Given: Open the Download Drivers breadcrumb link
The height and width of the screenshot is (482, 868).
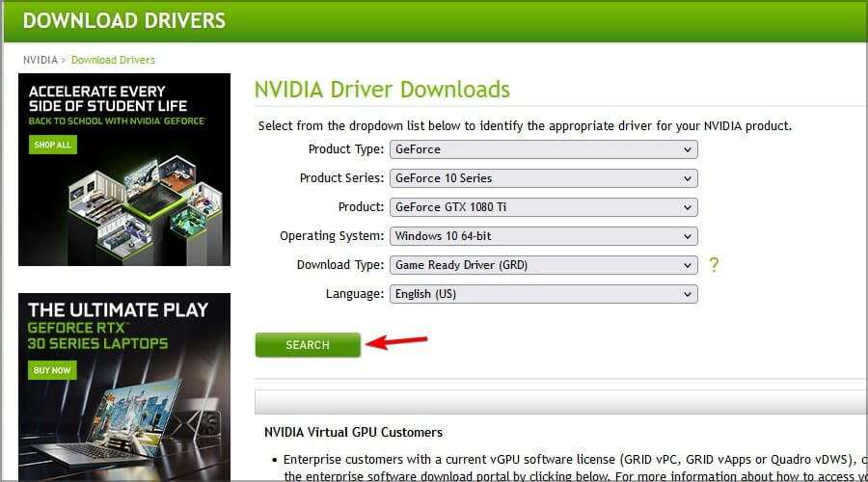Looking at the screenshot, I should (113, 60).
